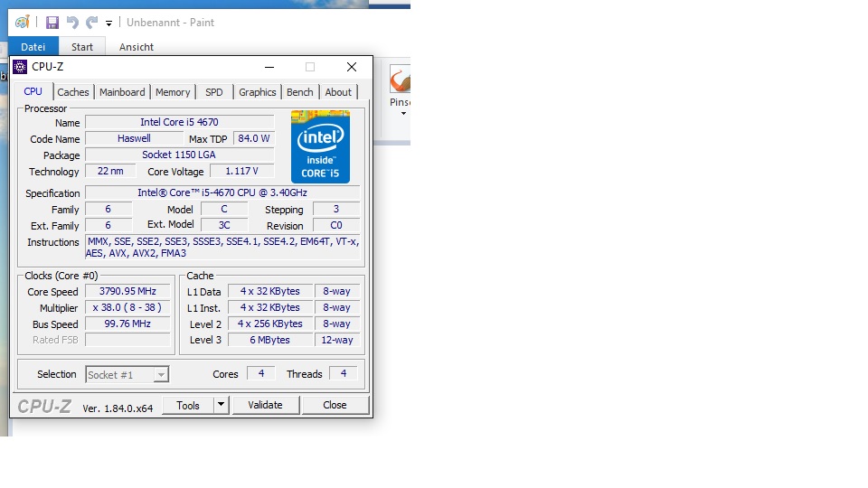Redo the action in Paint quick access toolbar
This screenshot has width=868, height=488.
tap(92, 22)
